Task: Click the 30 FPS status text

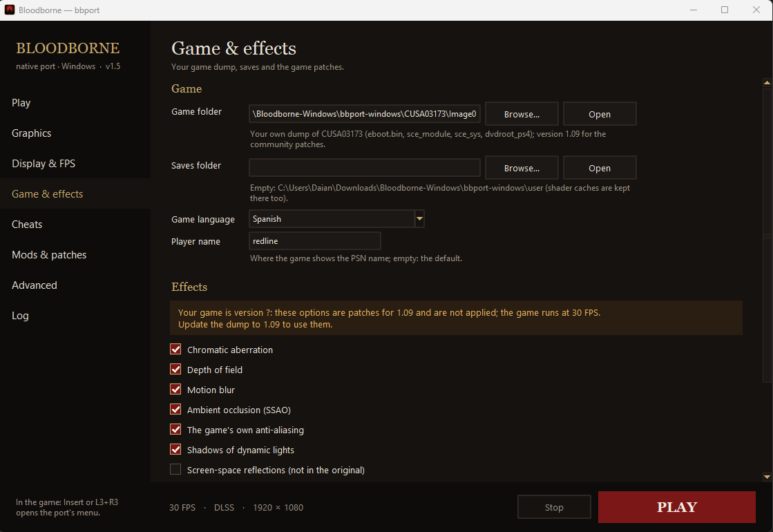Action: (182, 507)
